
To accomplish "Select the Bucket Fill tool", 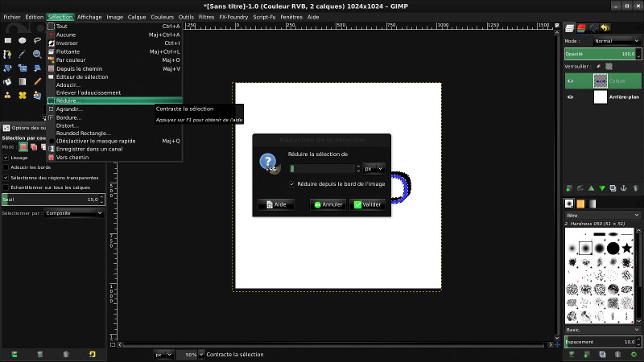I will 8,82.
